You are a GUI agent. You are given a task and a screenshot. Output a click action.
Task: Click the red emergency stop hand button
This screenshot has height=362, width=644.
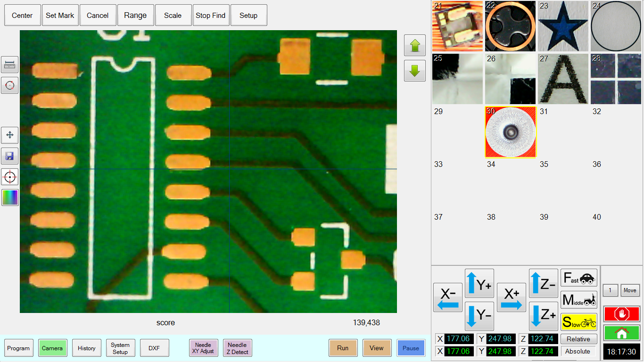(621, 314)
